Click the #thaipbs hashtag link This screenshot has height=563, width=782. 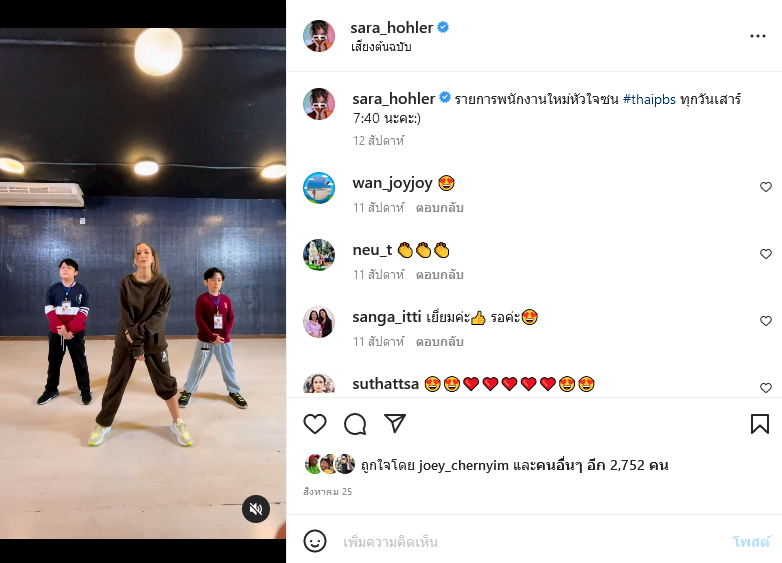[x=651, y=99]
